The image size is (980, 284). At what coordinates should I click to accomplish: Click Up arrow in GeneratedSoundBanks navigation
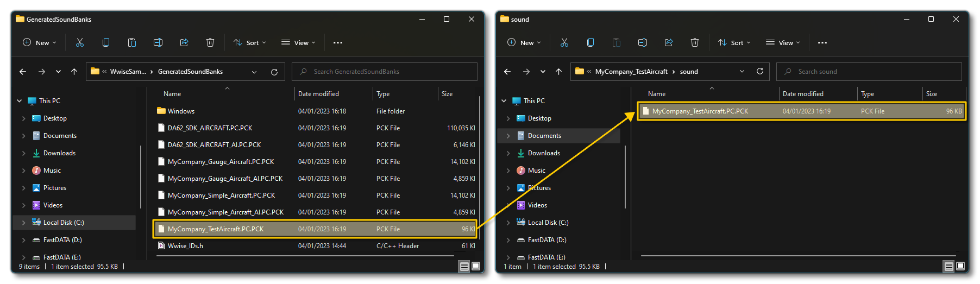(x=74, y=72)
